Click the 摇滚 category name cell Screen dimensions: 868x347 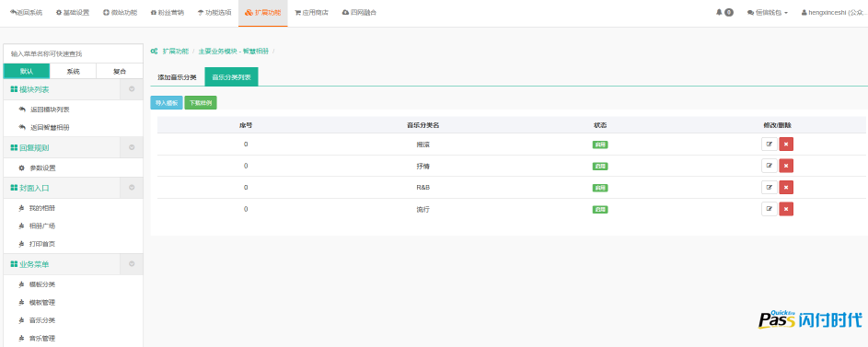point(423,145)
